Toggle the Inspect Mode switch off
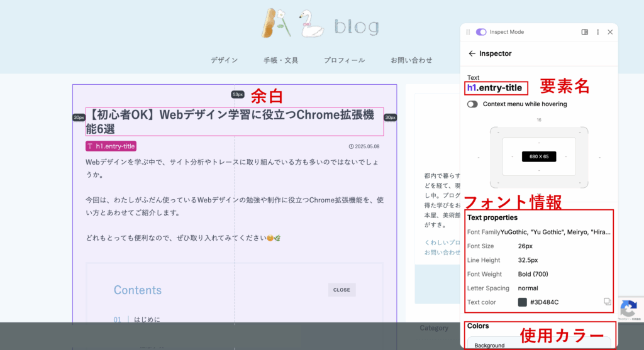The image size is (644, 350). [481, 32]
